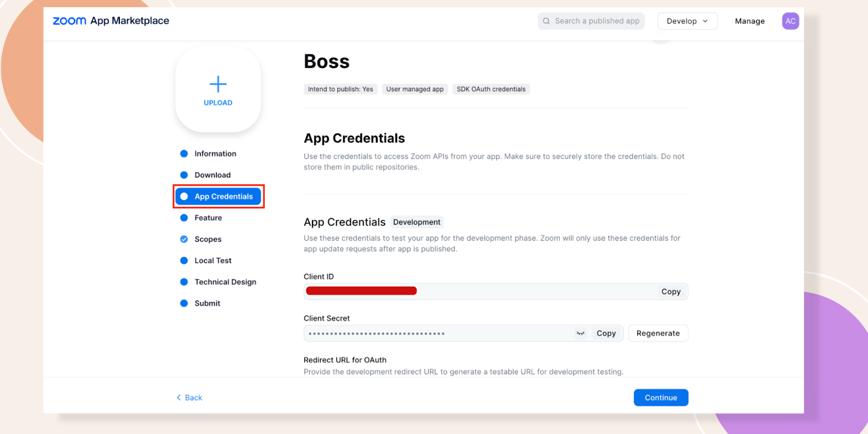This screenshot has width=868, height=434.
Task: Click the search magnifier icon
Action: 546,21
